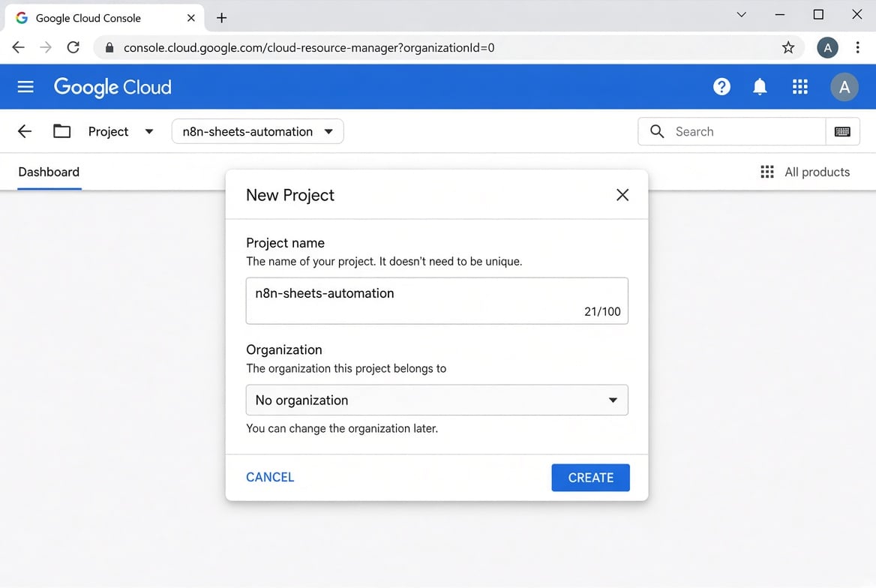This screenshot has width=876, height=588.
Task: Reload the page
Action: [x=73, y=47]
